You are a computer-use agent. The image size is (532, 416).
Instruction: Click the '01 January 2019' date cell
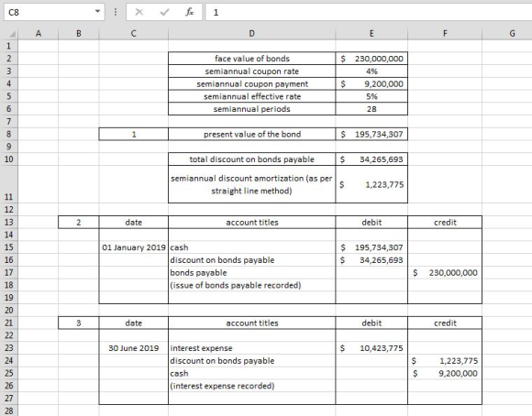(134, 247)
